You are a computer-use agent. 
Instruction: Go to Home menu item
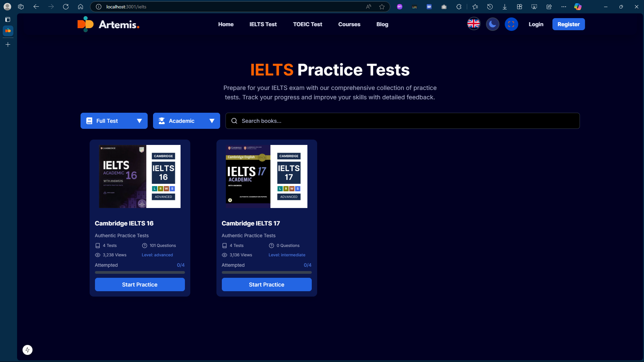(x=226, y=24)
